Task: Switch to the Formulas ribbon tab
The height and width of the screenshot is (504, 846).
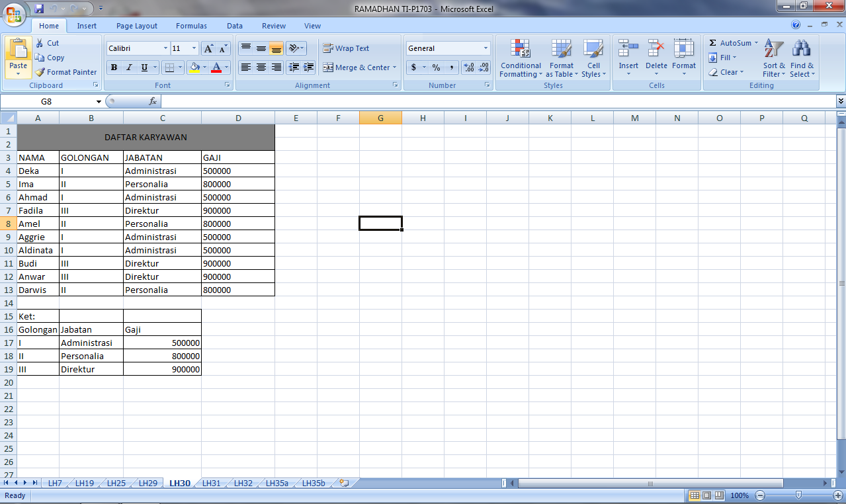Action: pos(191,25)
